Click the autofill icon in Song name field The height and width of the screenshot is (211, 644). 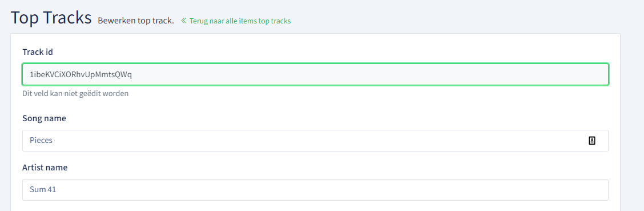point(592,141)
